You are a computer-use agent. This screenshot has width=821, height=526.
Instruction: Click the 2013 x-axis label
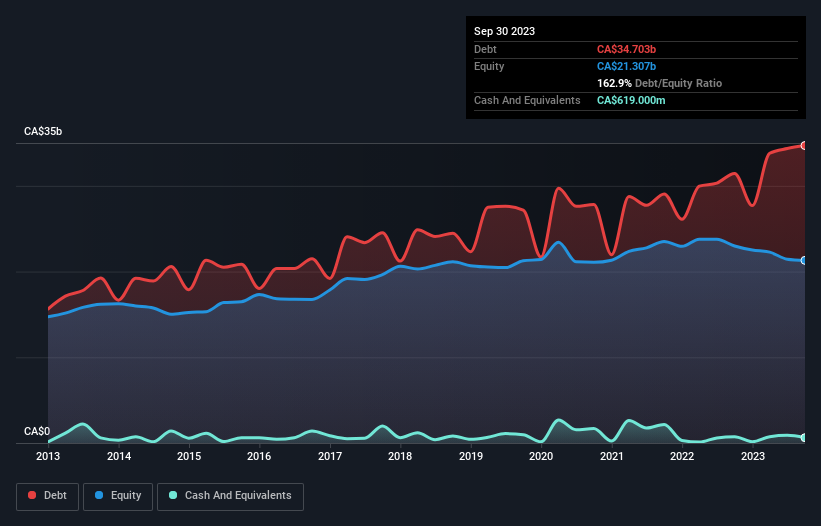(x=48, y=456)
